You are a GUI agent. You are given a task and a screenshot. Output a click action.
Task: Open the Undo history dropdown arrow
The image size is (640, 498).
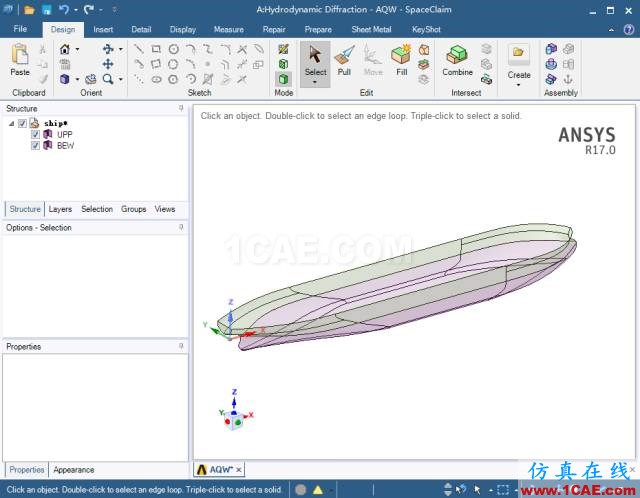[x=76, y=10]
